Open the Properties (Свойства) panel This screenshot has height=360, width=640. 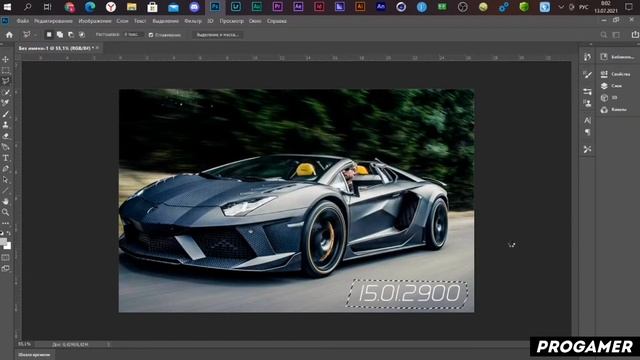(616, 74)
